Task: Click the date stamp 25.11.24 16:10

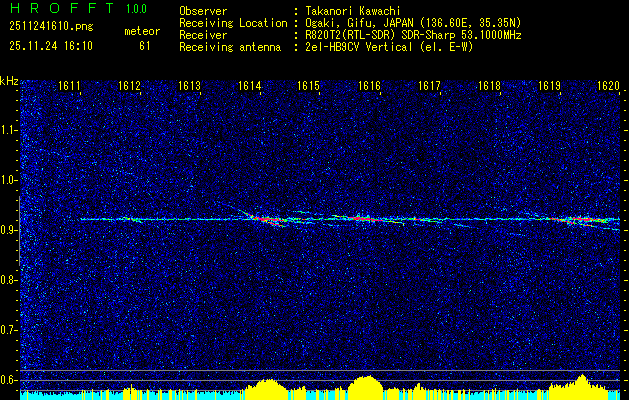Action: (51, 46)
